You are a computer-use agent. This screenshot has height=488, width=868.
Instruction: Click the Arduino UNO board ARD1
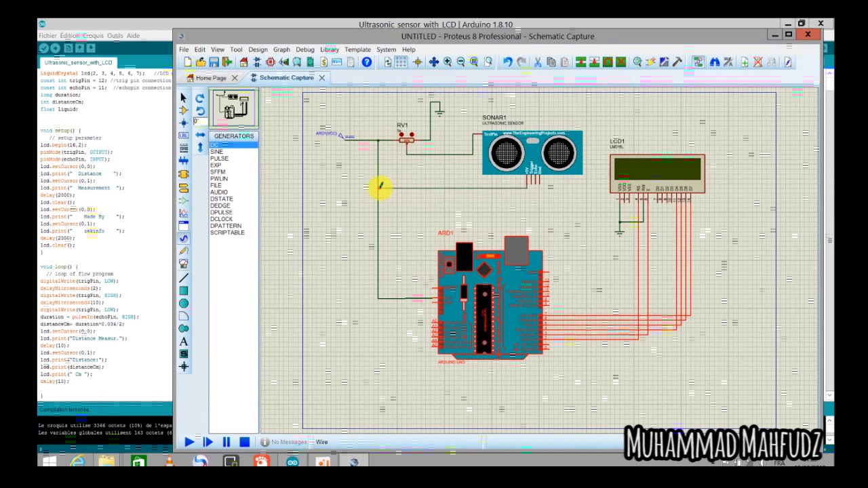click(x=490, y=302)
